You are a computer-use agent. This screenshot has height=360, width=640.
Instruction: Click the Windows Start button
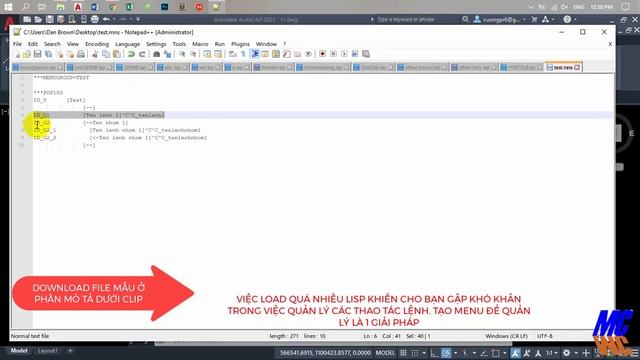pyautogui.click(x=8, y=7)
